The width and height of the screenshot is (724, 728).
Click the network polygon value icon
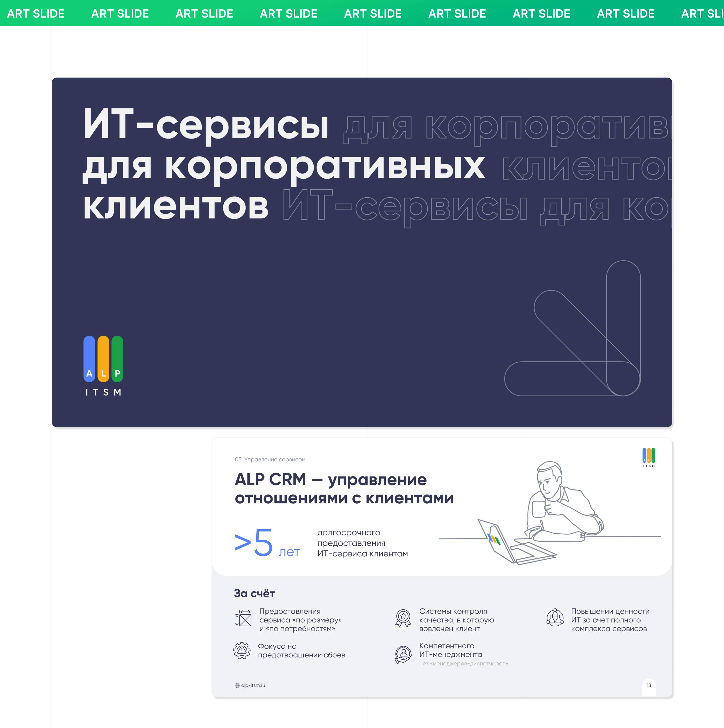click(x=555, y=618)
